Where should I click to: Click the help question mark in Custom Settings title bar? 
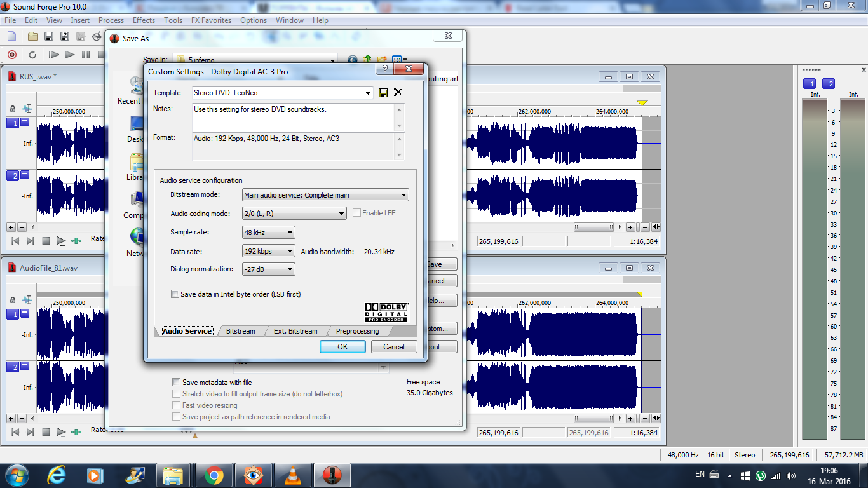(x=384, y=69)
